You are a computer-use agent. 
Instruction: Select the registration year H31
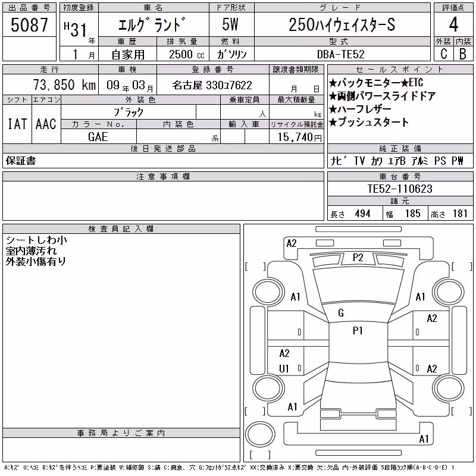pyautogui.click(x=76, y=29)
